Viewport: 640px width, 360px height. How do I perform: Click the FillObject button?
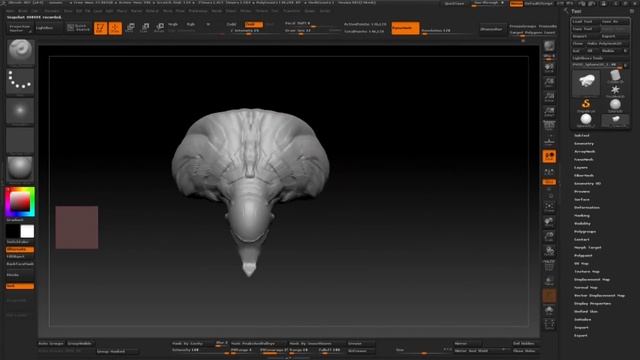coord(20,257)
